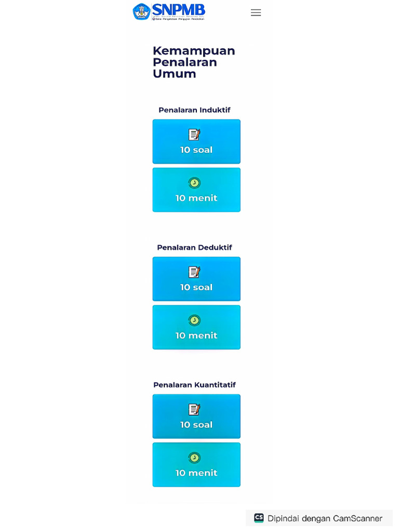Click the clock icon under Penalaran Kuantitatif

[x=194, y=458]
